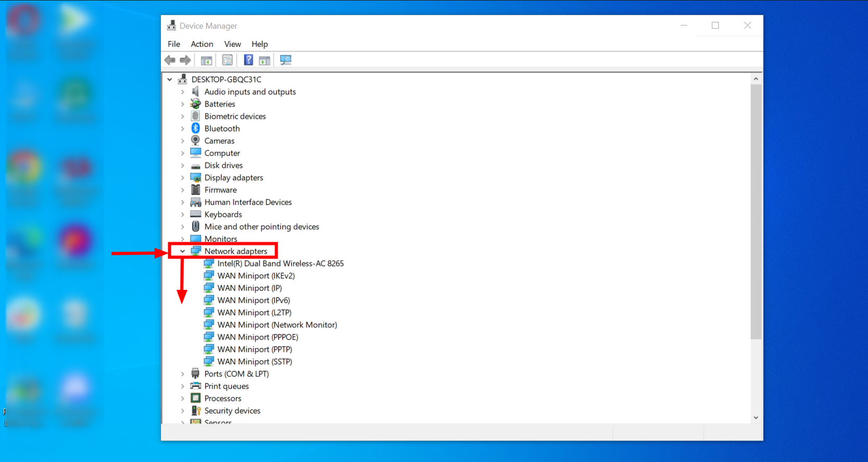Image resolution: width=868 pixels, height=462 pixels.
Task: Select the Firmware label
Action: click(x=220, y=190)
